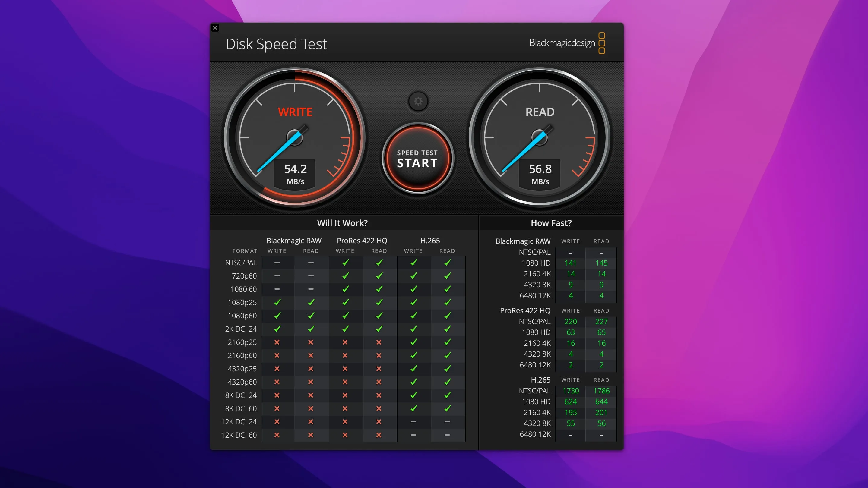Close the Disk Speed Test window
The width and height of the screenshot is (868, 488).
(x=215, y=28)
